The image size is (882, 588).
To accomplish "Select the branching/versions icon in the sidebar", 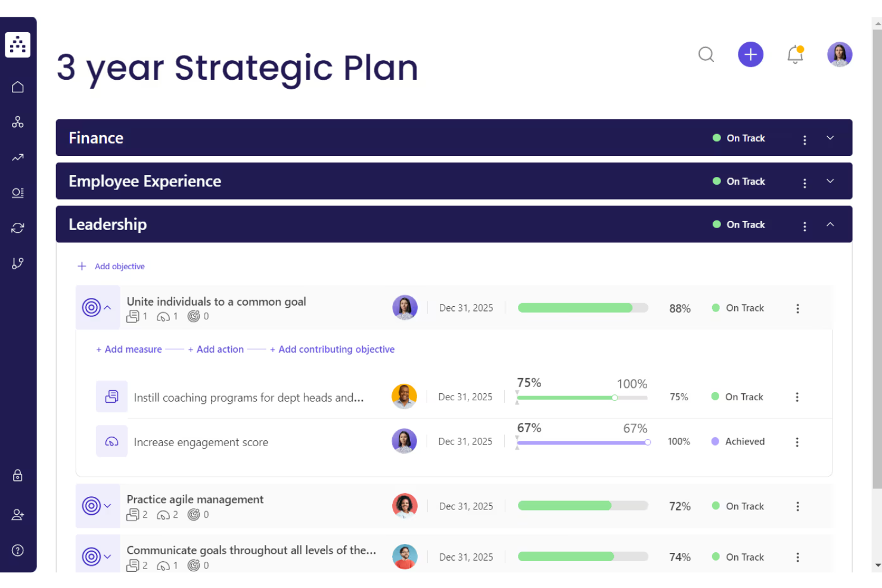I will pyautogui.click(x=18, y=263).
